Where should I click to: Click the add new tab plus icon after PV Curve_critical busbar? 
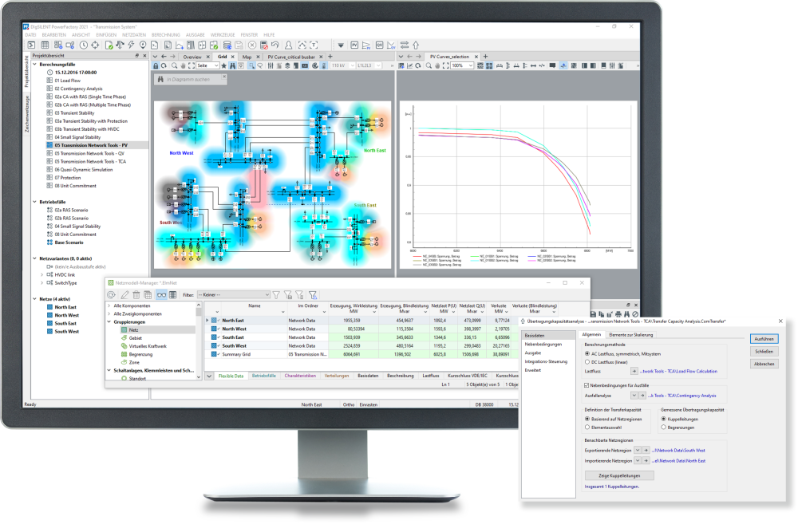pyautogui.click(x=330, y=57)
